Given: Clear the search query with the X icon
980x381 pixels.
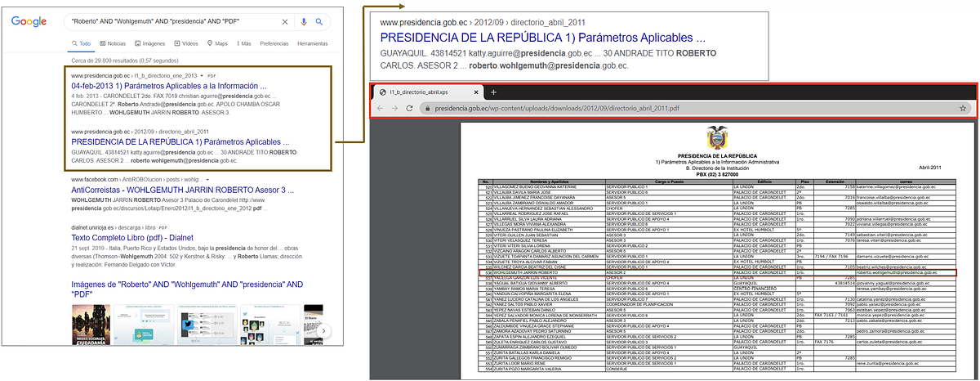Looking at the screenshot, I should point(284,21).
